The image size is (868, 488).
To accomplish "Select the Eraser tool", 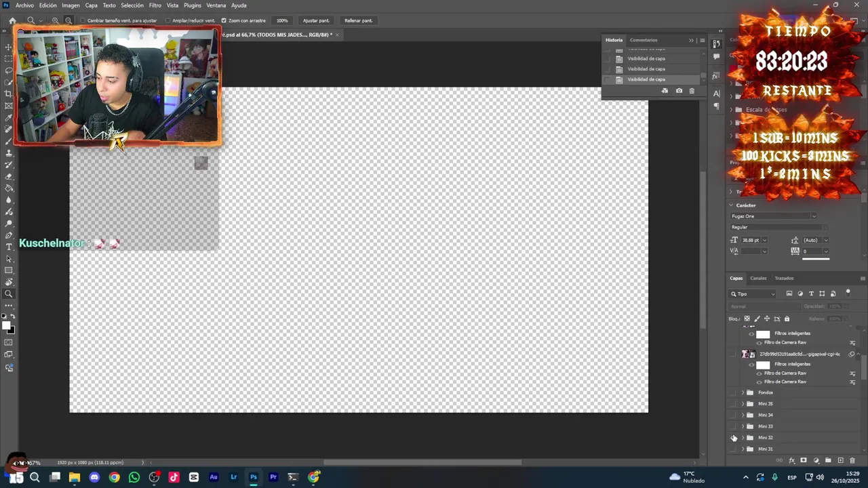I will coord(9,176).
